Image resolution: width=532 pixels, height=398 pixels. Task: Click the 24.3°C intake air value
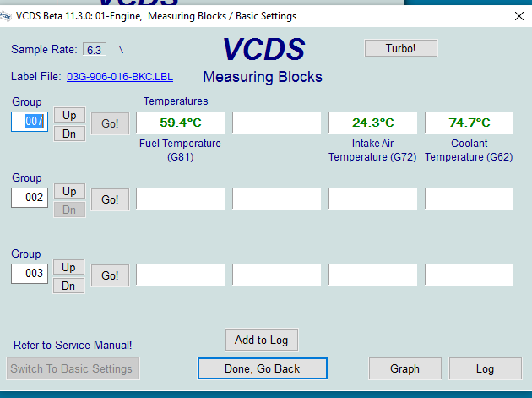pos(372,123)
